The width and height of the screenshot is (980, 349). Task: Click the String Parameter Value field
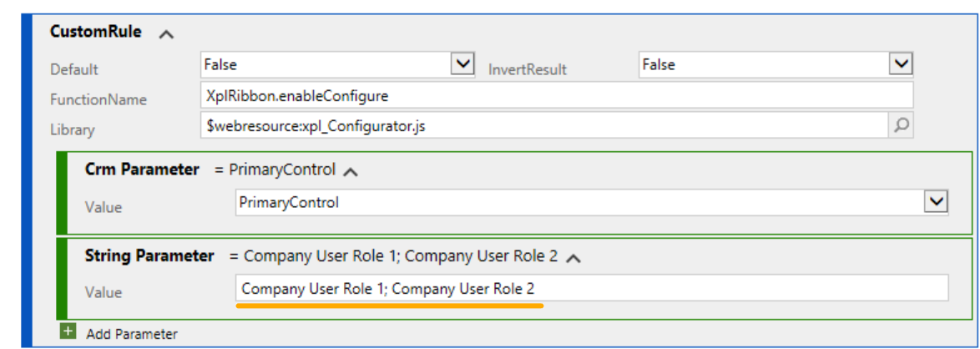(592, 289)
